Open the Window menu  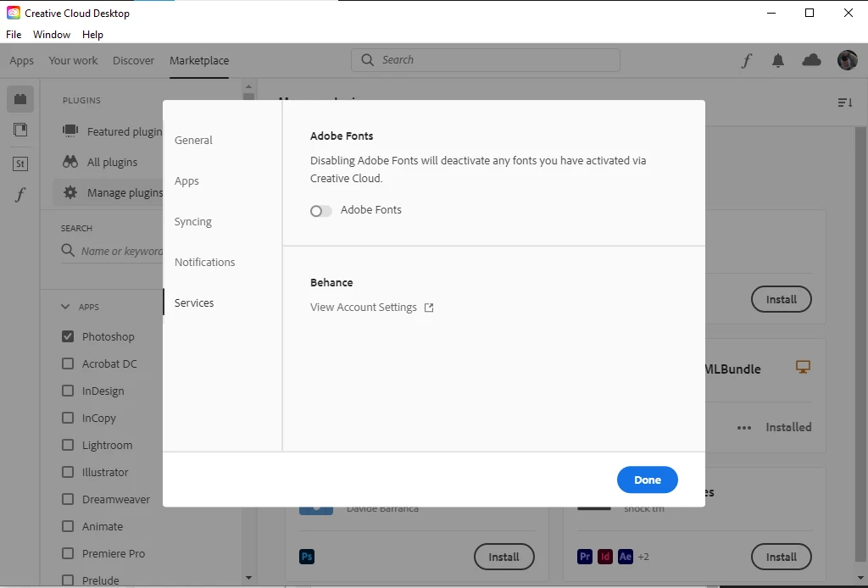click(x=52, y=34)
